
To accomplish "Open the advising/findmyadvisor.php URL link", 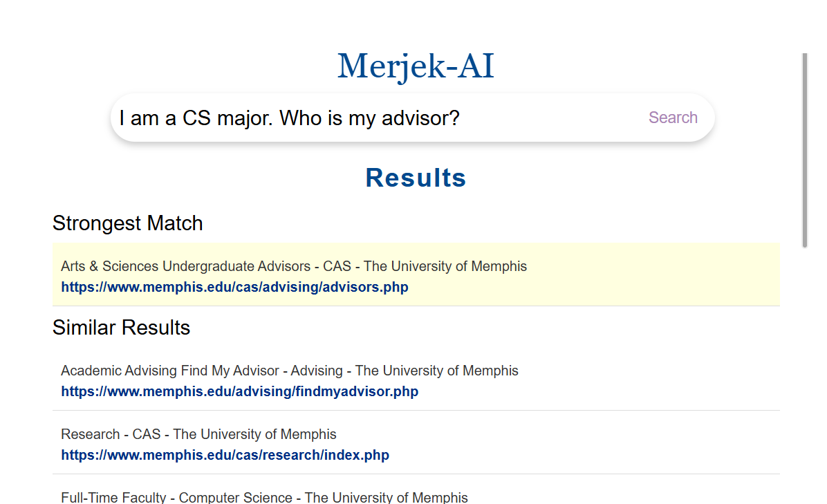I will (x=239, y=392).
